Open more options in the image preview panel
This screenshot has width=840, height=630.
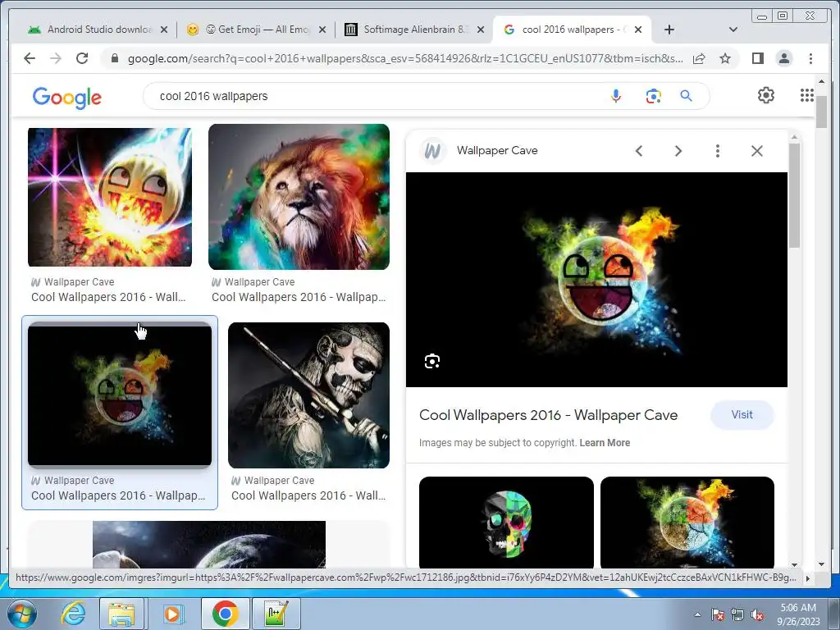[717, 151]
